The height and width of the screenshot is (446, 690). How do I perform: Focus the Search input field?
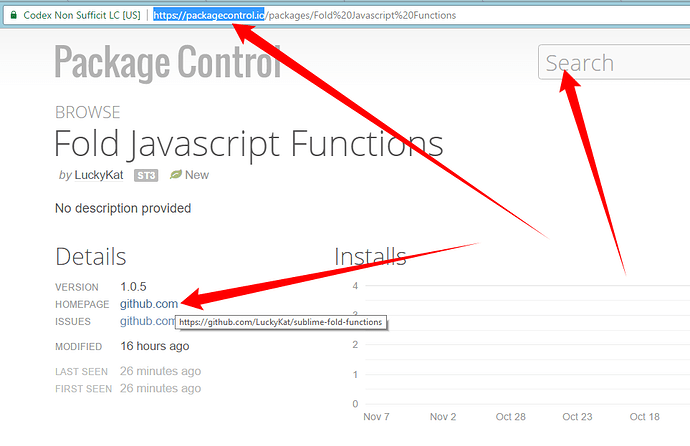pyautogui.click(x=612, y=63)
